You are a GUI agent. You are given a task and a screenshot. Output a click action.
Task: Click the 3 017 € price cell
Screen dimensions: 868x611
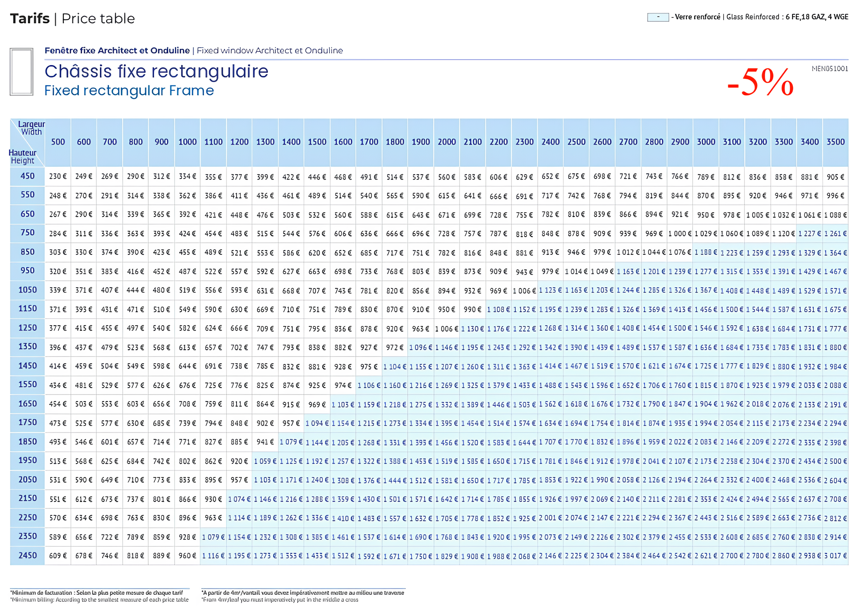click(x=835, y=556)
